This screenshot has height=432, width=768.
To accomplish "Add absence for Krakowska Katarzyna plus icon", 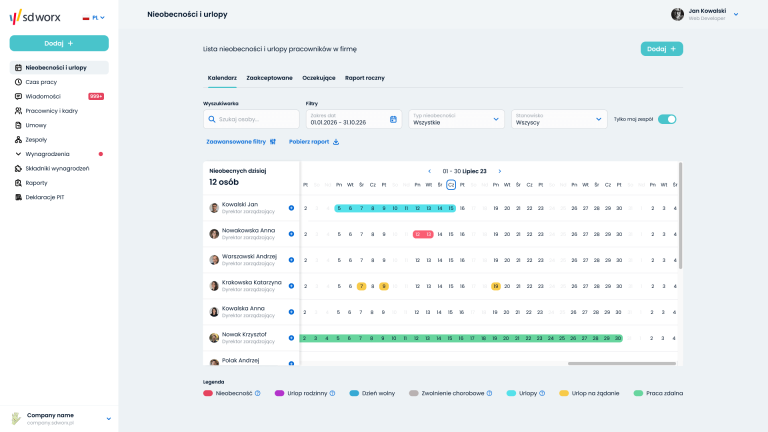I will [291, 286].
